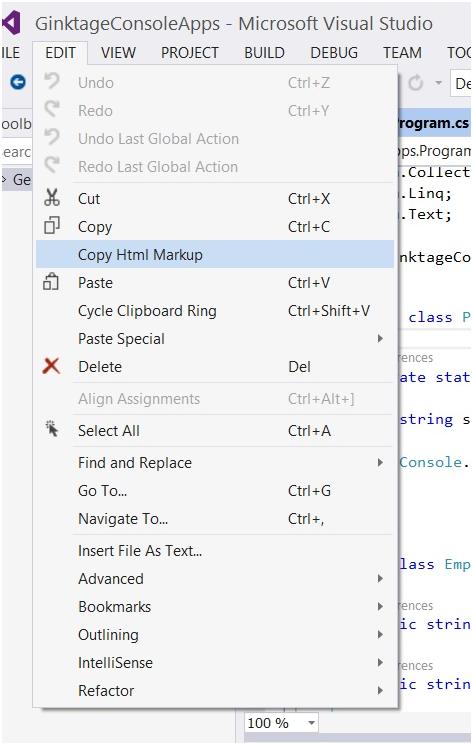Viewport: 473px width, 745px height.
Task: Click the greyed Undo arrow icon
Action: pos(52,82)
